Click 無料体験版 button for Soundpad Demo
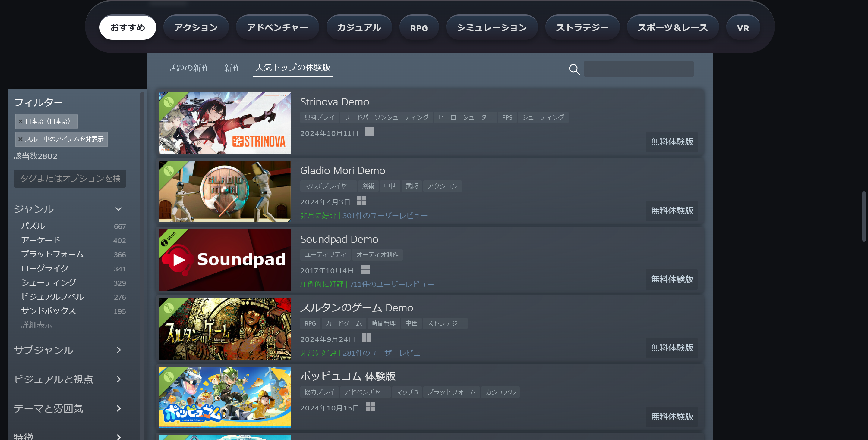This screenshot has width=868, height=440. click(672, 279)
